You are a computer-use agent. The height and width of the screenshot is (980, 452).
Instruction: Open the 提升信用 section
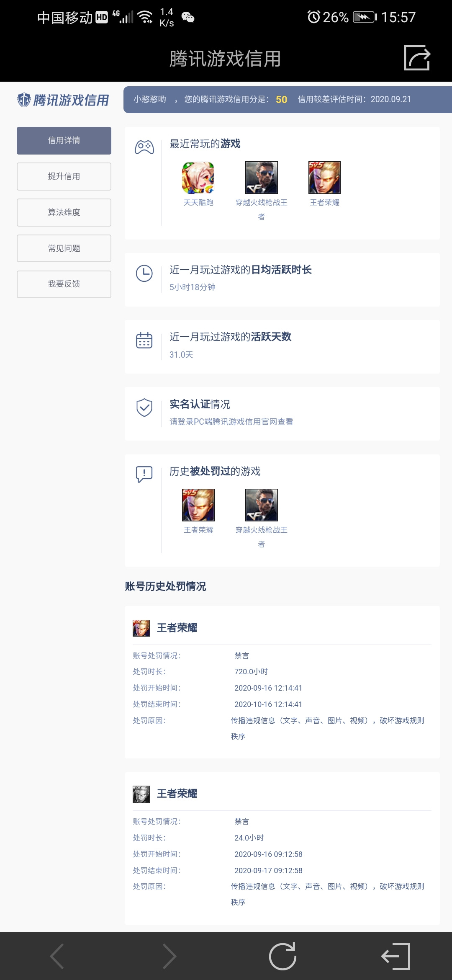click(64, 176)
